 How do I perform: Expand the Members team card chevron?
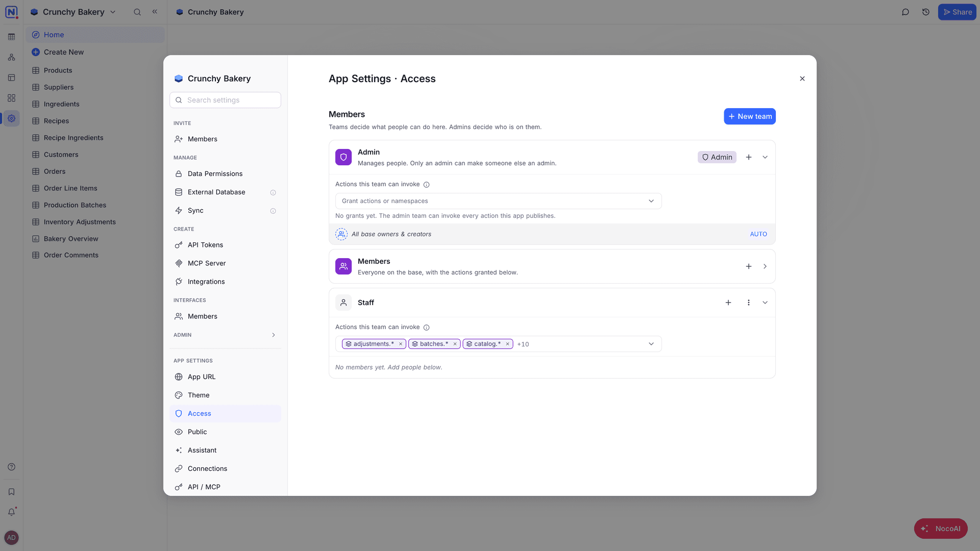pos(765,266)
